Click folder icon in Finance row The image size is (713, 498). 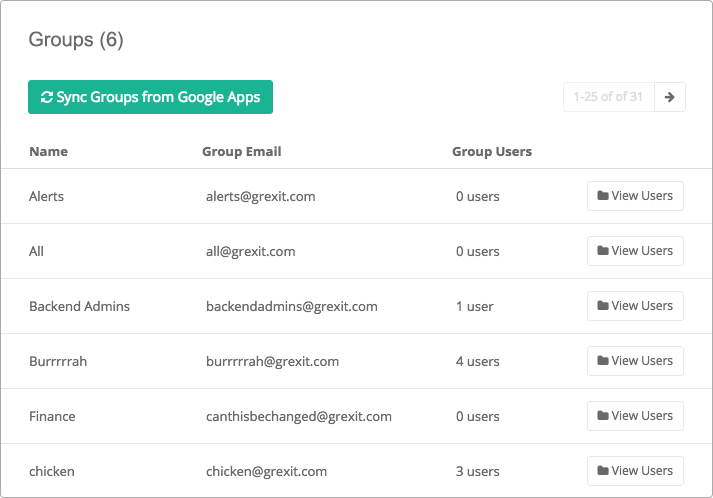coord(603,416)
